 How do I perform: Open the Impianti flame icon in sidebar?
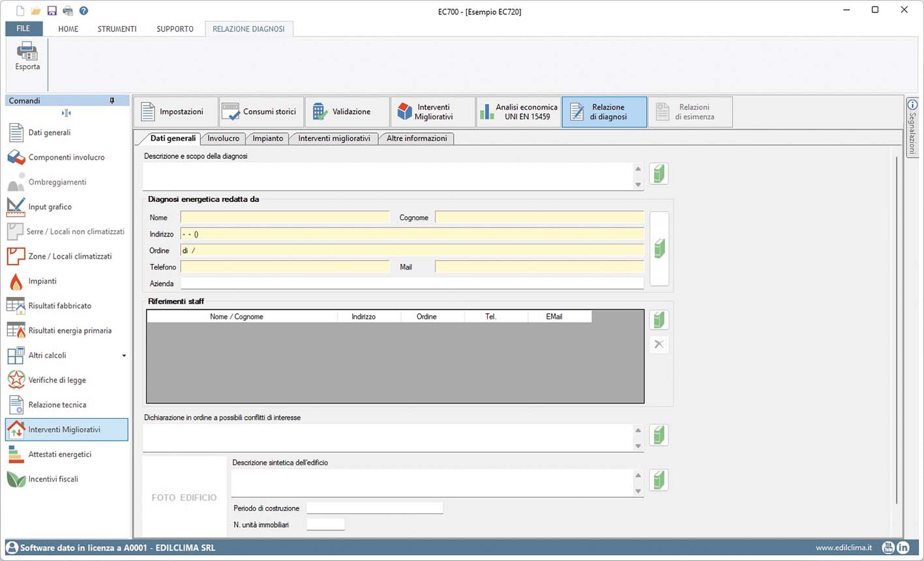click(x=16, y=281)
